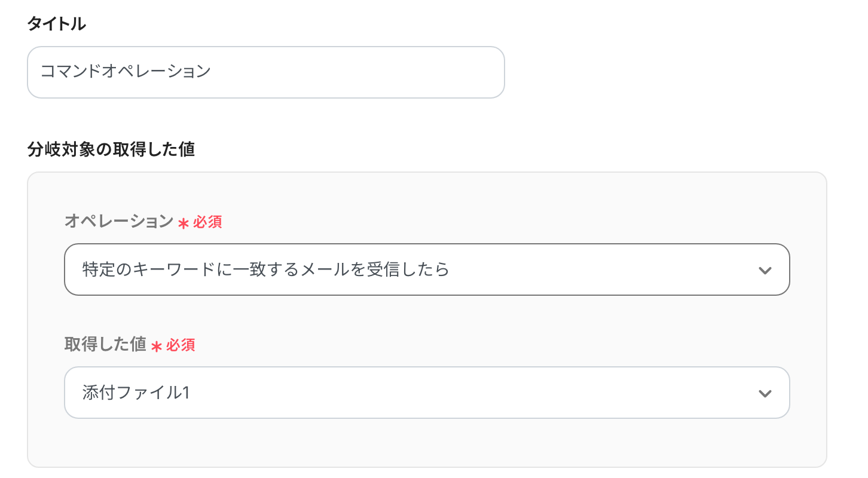The height and width of the screenshot is (478, 868).
Task: Click blank space inside オペレーション combo box
Action: [598, 269]
